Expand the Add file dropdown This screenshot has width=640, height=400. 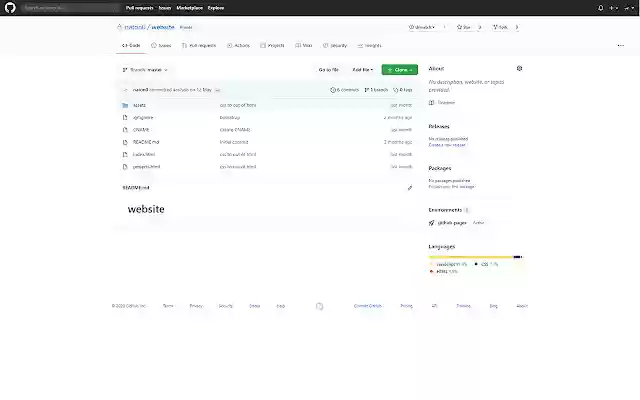point(363,70)
